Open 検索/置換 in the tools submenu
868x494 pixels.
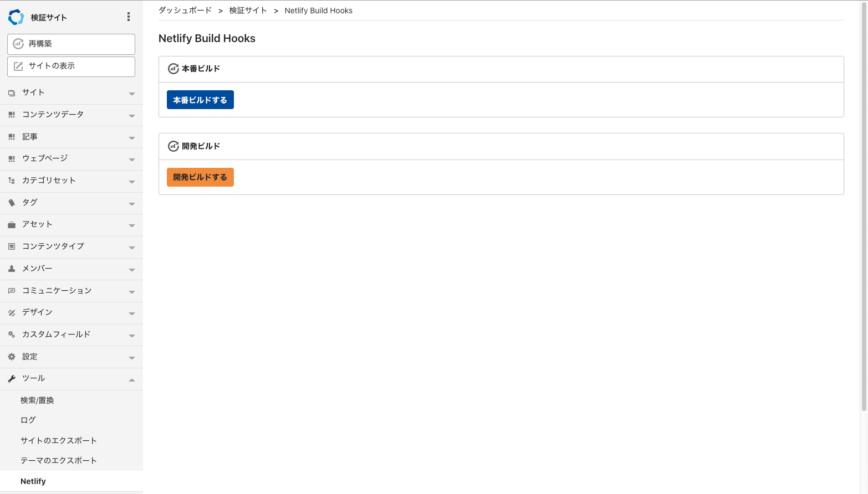[37, 400]
